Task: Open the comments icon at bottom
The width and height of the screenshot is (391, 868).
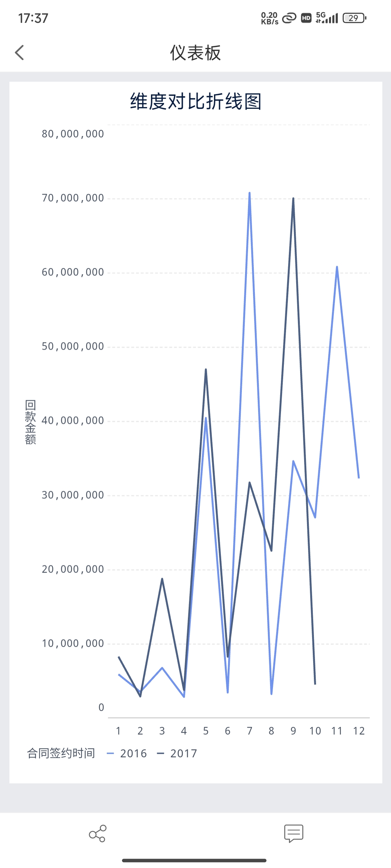Action: [294, 833]
